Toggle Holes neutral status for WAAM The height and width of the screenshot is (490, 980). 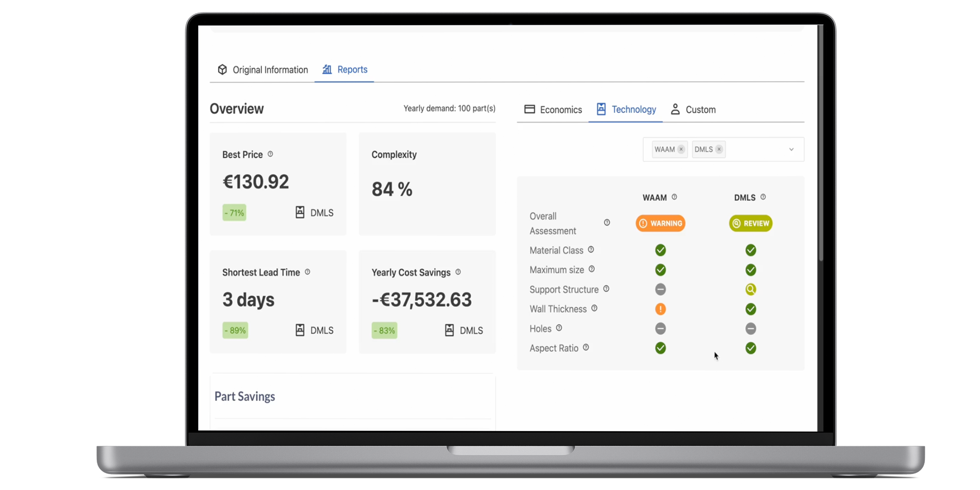click(x=661, y=328)
